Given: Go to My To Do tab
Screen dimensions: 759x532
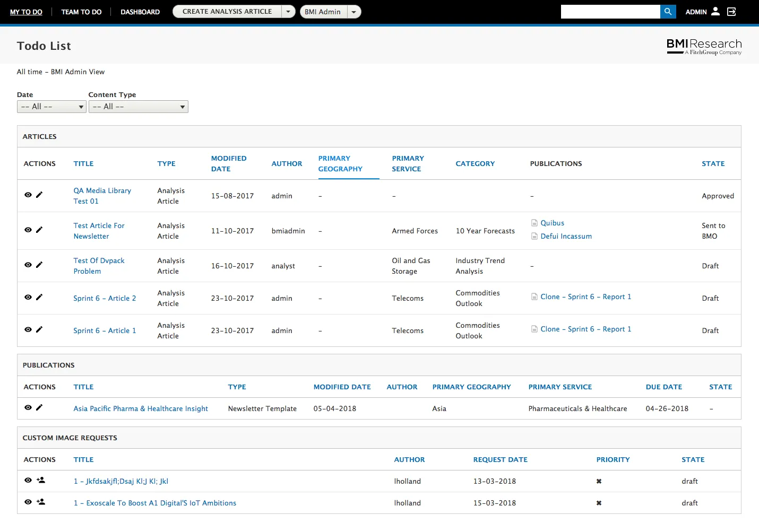Looking at the screenshot, I should click(x=26, y=12).
